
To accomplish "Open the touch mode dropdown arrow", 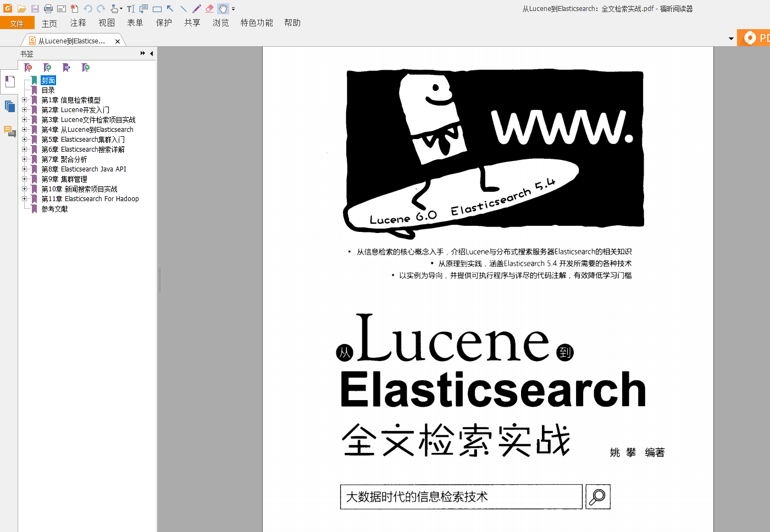I will [x=121, y=9].
